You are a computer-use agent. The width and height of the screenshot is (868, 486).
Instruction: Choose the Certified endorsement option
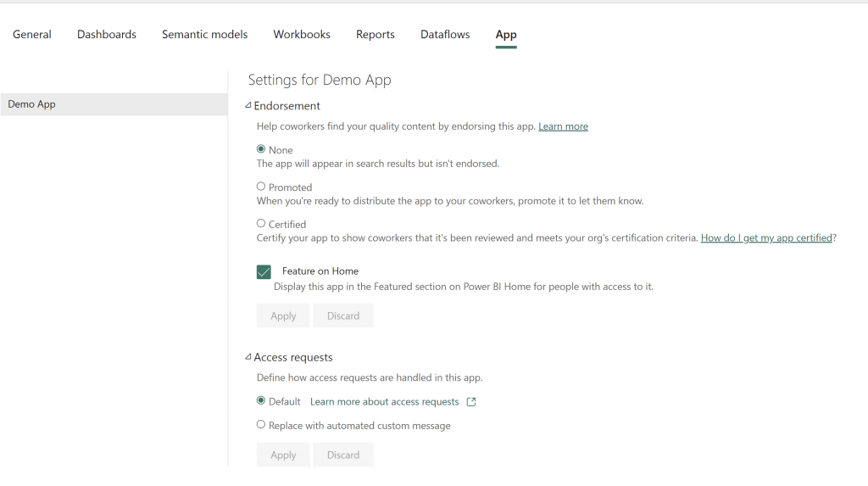tap(261, 224)
